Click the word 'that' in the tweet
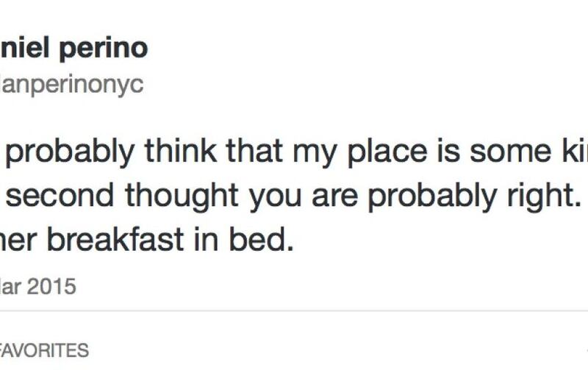Image resolution: width=588 pixels, height=370 pixels. [254, 150]
